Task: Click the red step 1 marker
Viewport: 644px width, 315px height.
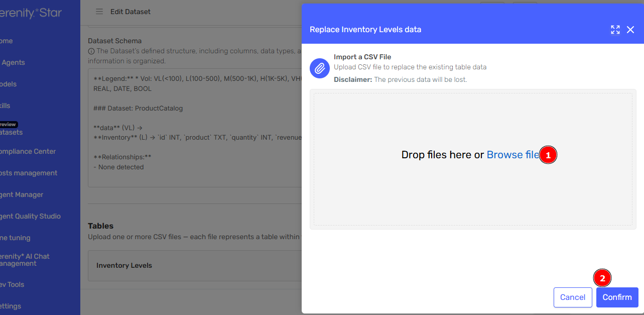Action: [x=548, y=155]
